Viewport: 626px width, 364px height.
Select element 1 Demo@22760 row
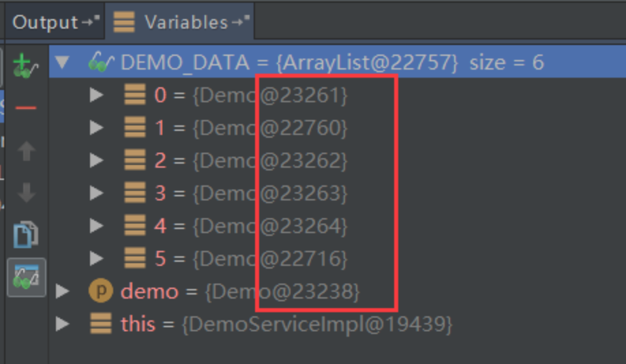pos(338,128)
